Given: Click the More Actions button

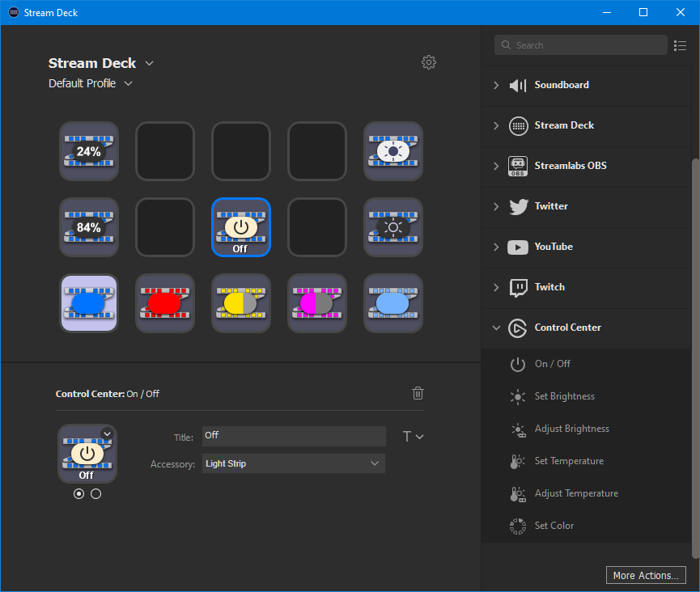Looking at the screenshot, I should [646, 575].
